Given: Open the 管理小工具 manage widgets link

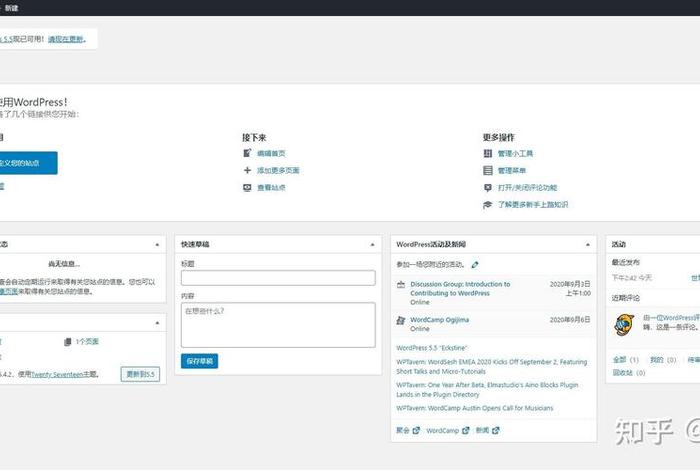Looking at the screenshot, I should [515, 154].
